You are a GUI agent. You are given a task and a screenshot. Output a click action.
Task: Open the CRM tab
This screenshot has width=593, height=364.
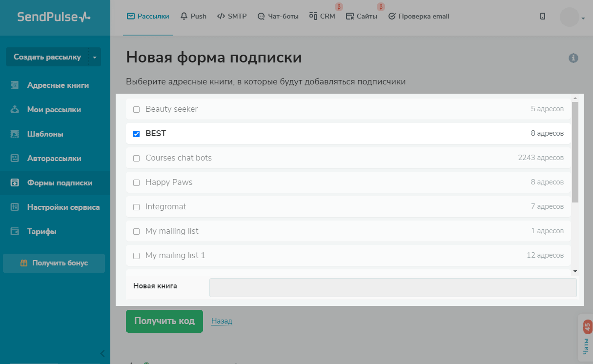[x=322, y=16]
